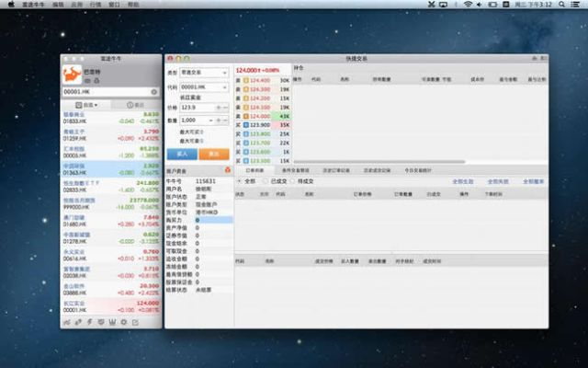Select the 中国联塑 01363.HK stock row
Viewport: 588px width, 368px height.
(x=112, y=168)
